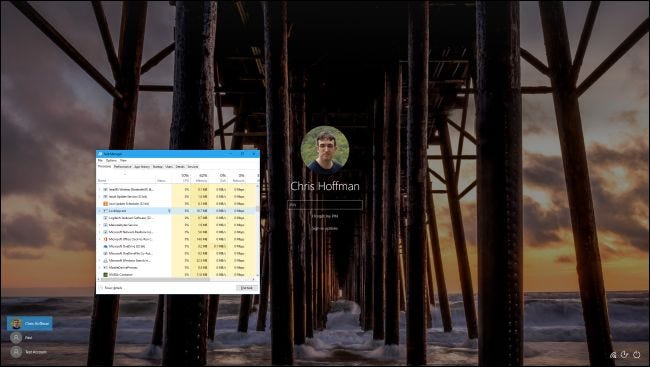Image resolution: width=650 pixels, height=367 pixels.
Task: Click the PIN input field
Action: pos(325,205)
